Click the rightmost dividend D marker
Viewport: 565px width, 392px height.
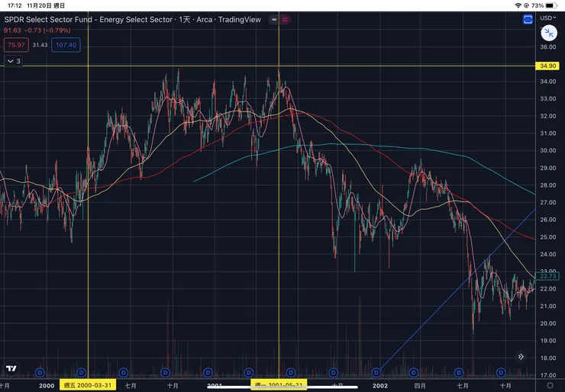501,372
